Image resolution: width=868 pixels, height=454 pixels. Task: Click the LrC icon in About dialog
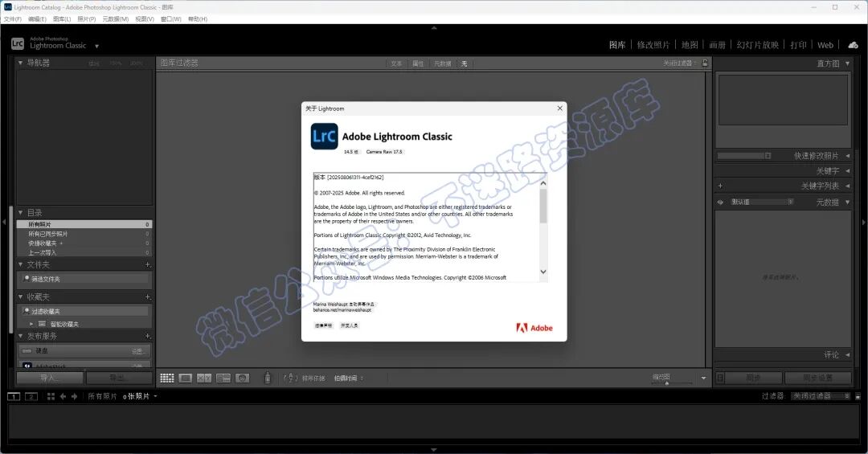325,137
